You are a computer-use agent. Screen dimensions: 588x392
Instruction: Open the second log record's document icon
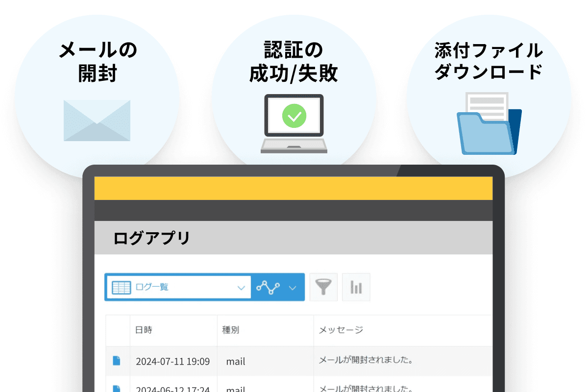(x=118, y=388)
